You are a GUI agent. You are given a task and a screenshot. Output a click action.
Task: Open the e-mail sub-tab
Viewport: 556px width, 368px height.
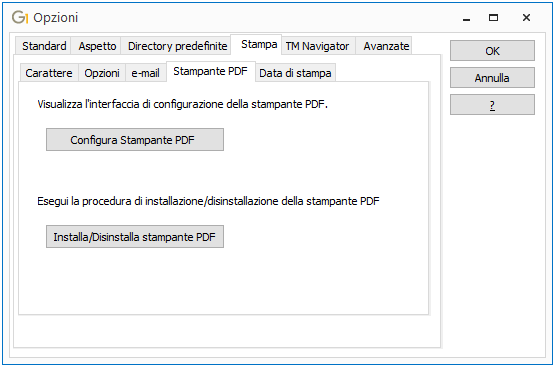tap(145, 73)
